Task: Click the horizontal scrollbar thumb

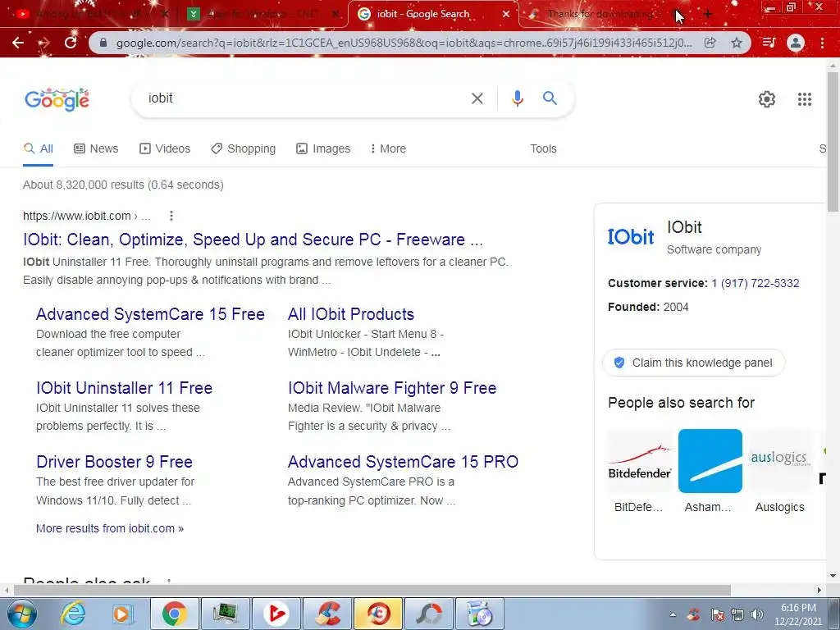Action: coord(372,591)
